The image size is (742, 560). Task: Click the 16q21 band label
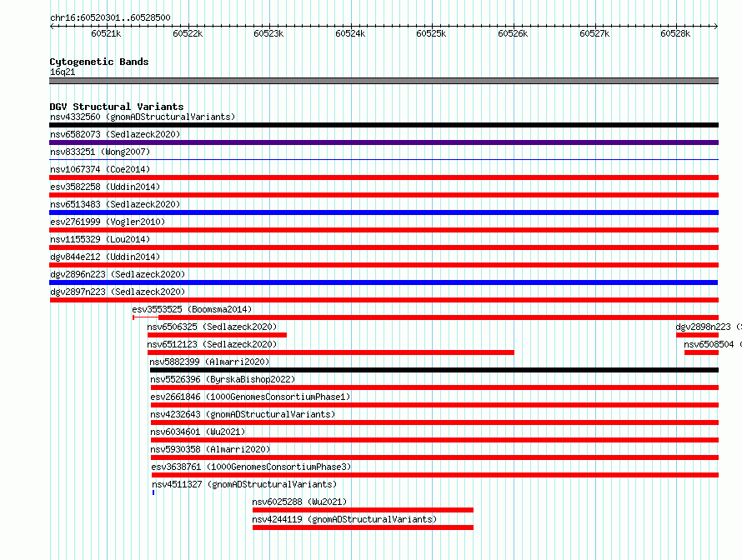click(x=63, y=72)
